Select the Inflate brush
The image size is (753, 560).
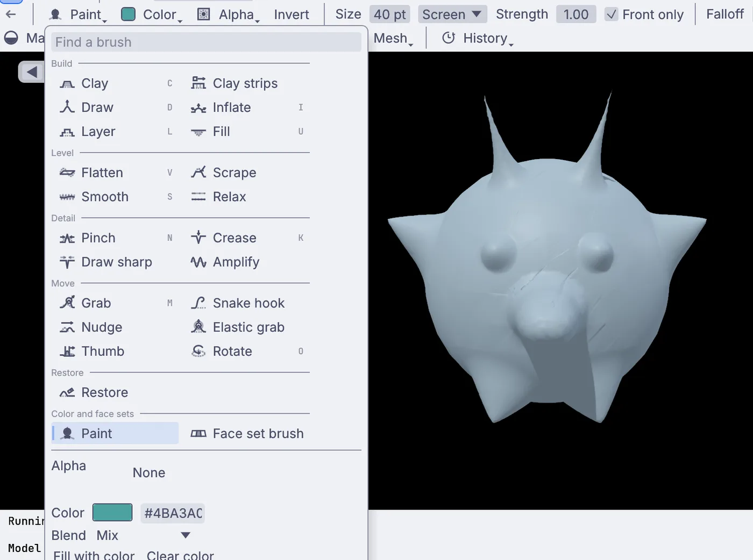click(x=246, y=107)
